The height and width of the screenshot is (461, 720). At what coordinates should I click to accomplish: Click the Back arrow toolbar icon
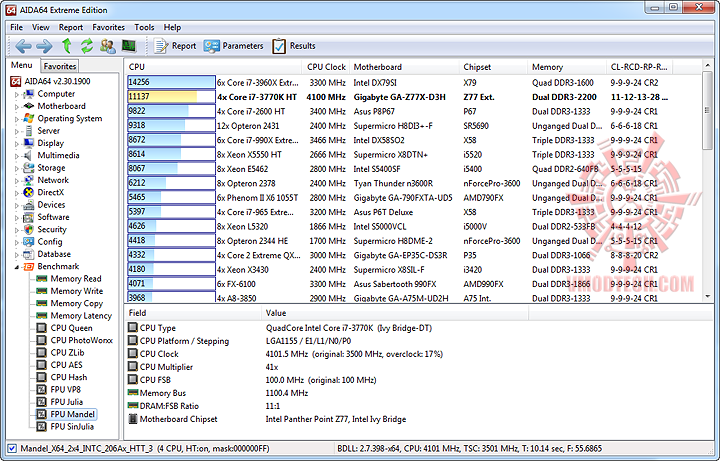pyautogui.click(x=23, y=46)
